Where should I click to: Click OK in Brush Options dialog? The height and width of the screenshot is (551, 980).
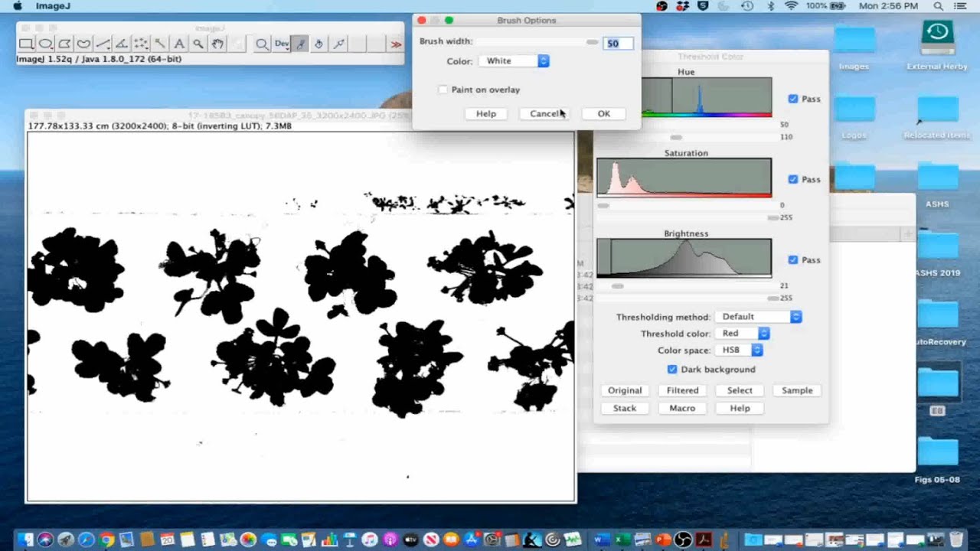click(x=604, y=114)
